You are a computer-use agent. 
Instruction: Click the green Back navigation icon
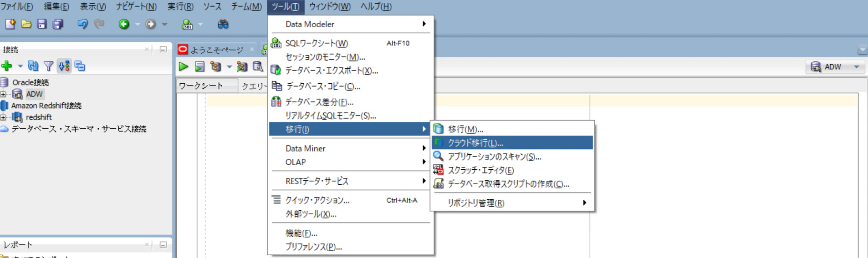tap(124, 24)
